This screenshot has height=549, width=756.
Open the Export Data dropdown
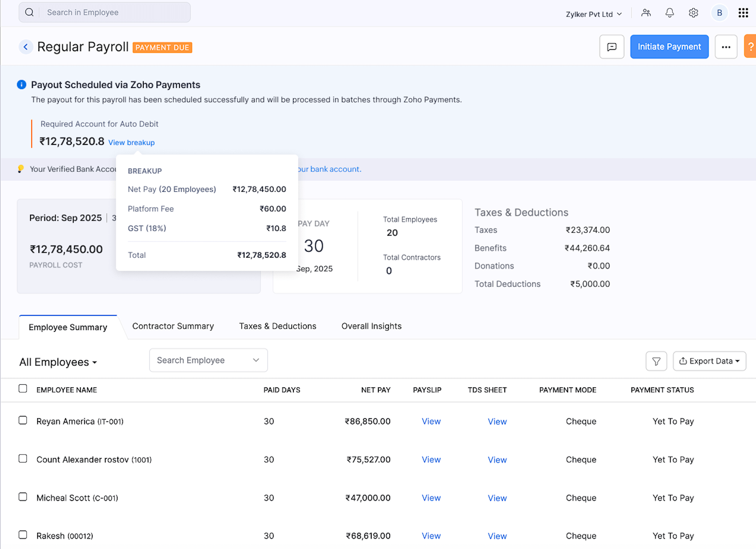point(709,361)
